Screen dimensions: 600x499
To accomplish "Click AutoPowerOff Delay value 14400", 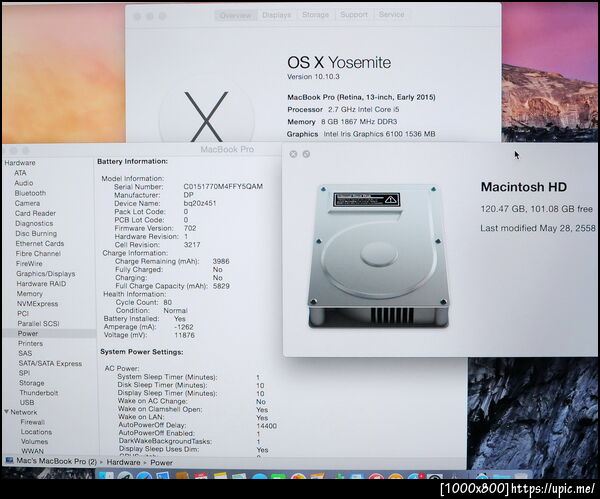I will (267, 426).
